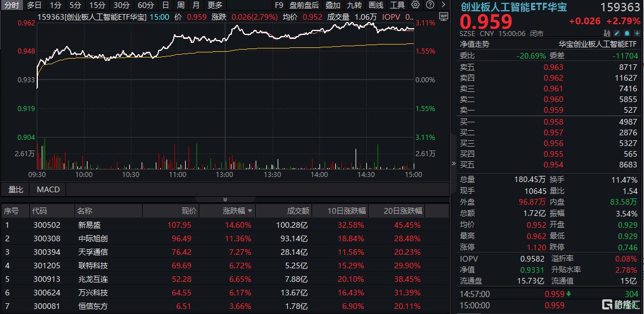
Task: Click the 净值走势 link
Action: (474, 45)
